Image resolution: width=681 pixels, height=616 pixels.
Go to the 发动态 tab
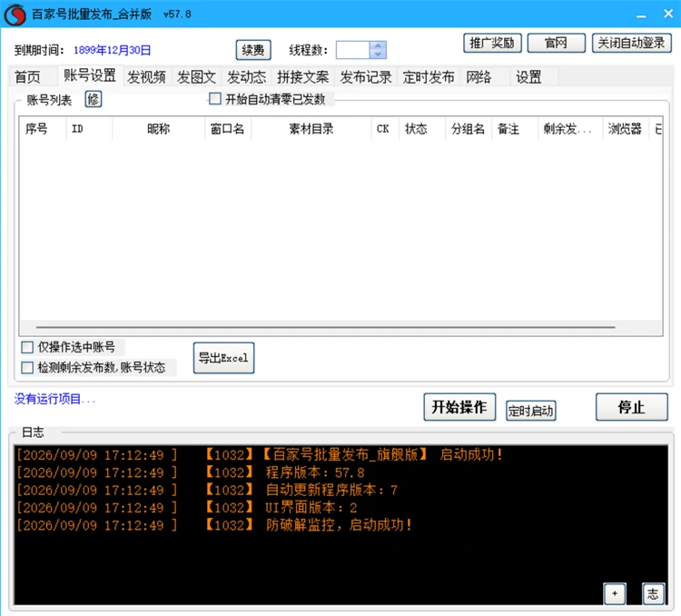tap(246, 77)
